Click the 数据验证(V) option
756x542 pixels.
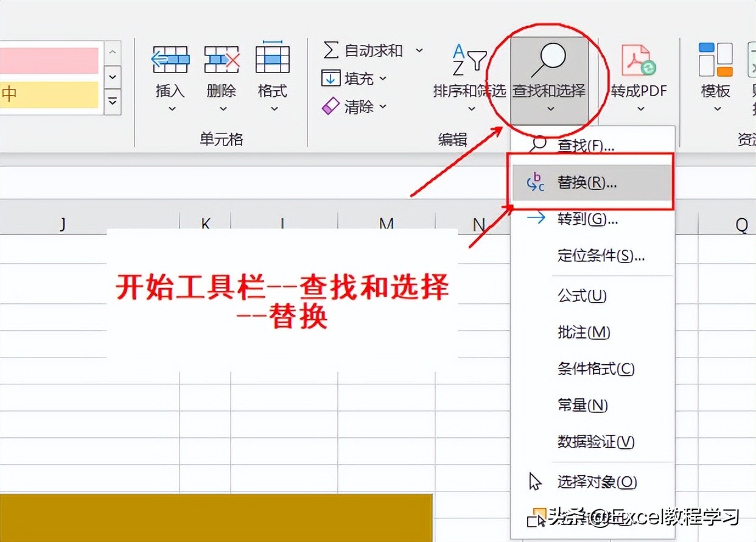click(595, 442)
